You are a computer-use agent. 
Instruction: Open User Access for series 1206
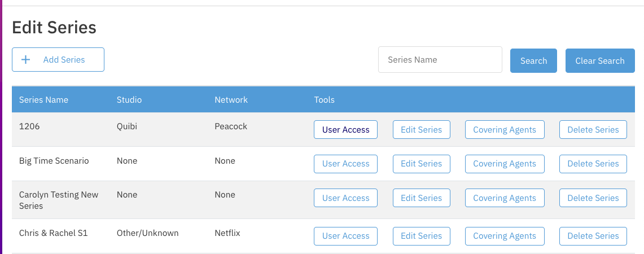[345, 130]
